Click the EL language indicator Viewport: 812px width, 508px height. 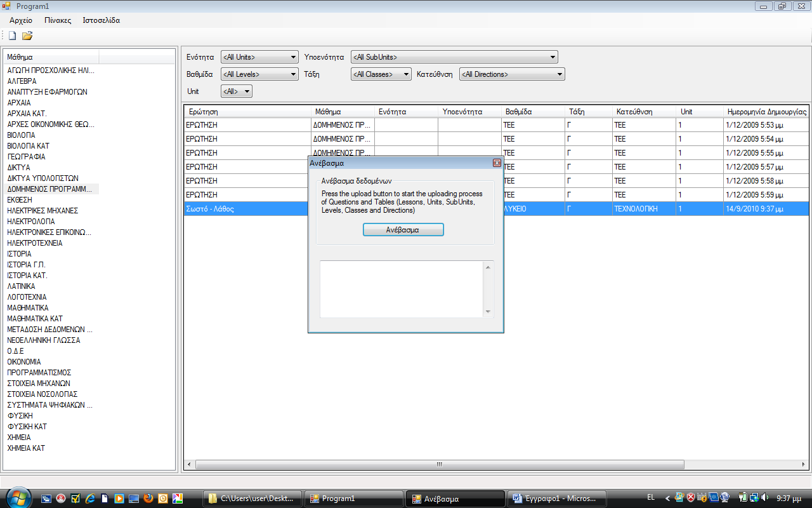pos(651,498)
